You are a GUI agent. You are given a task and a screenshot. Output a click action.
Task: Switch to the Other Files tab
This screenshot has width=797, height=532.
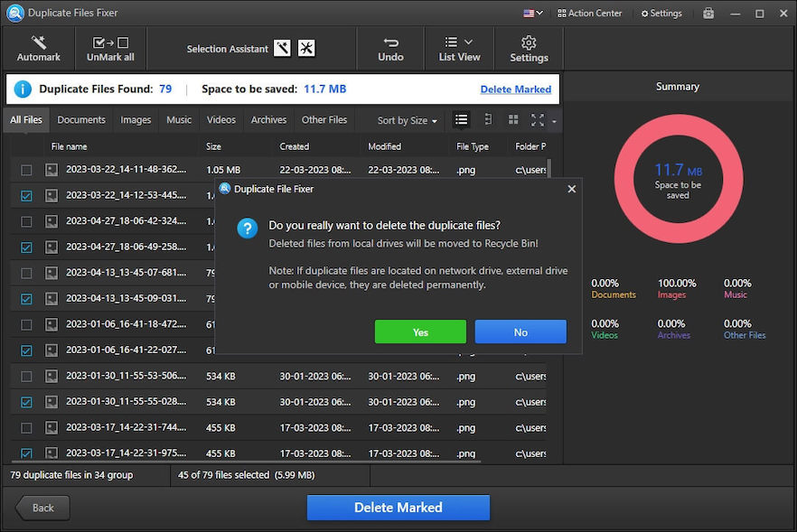pos(324,120)
